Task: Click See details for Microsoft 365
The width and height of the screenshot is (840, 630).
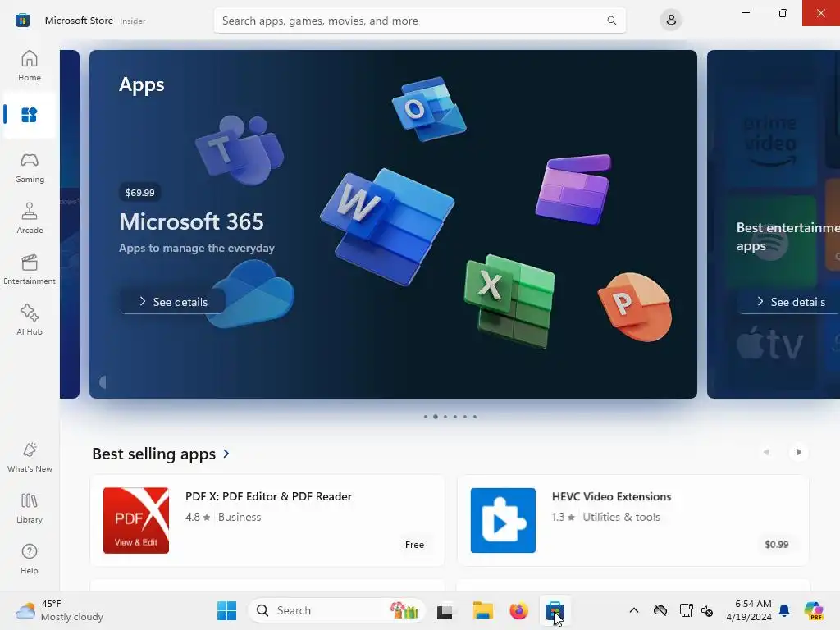Action: [173, 302]
